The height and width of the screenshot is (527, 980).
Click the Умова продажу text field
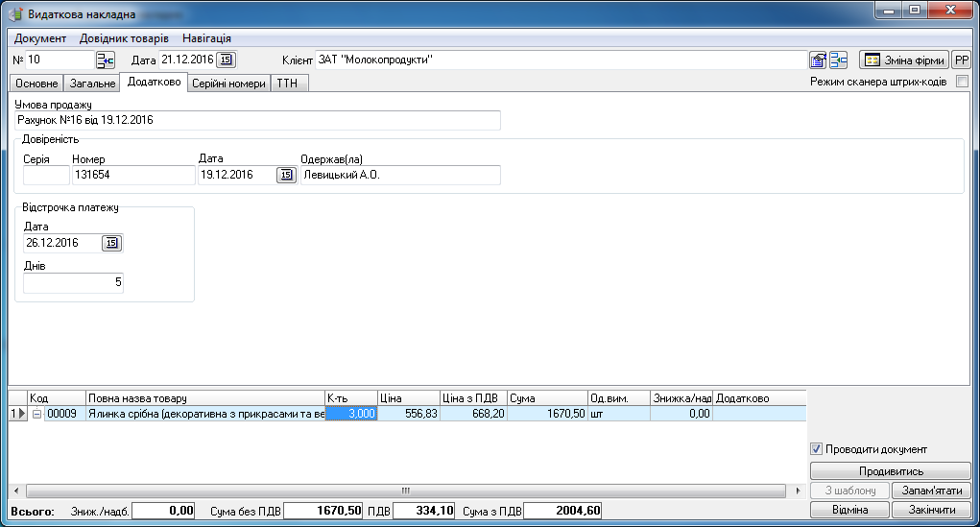pyautogui.click(x=257, y=121)
